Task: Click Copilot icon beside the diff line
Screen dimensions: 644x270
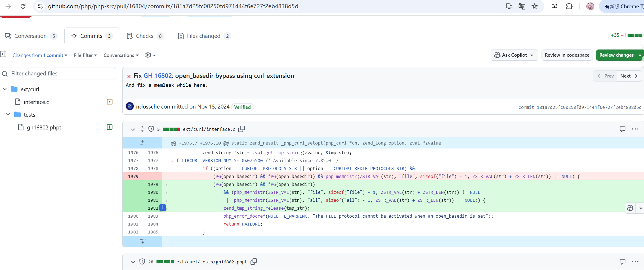Action: pyautogui.click(x=630, y=208)
